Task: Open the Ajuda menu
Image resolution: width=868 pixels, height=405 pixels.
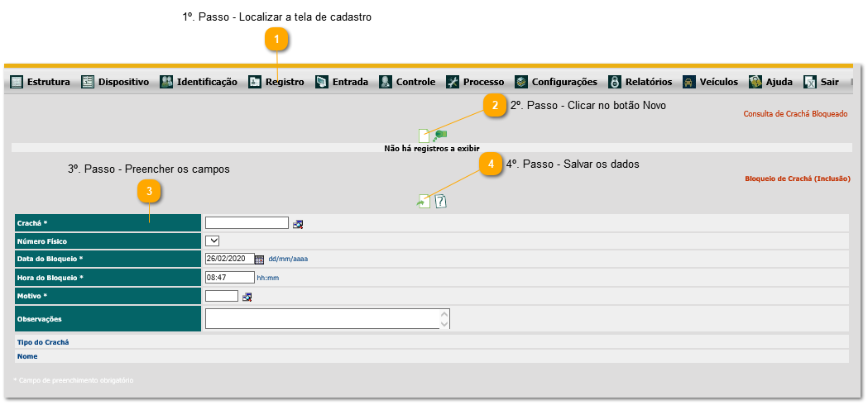Action: coord(779,82)
